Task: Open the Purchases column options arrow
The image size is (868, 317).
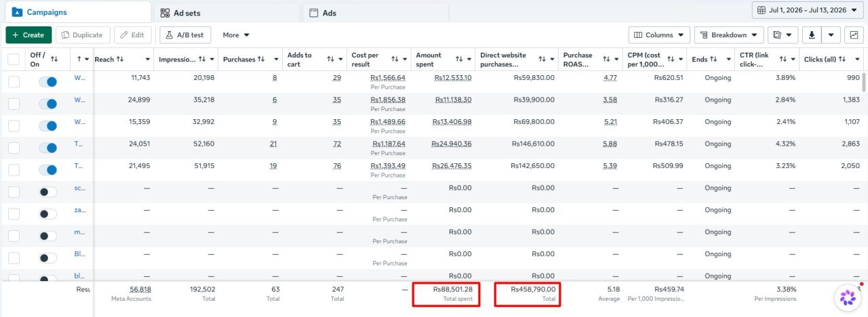Action: [x=276, y=60]
